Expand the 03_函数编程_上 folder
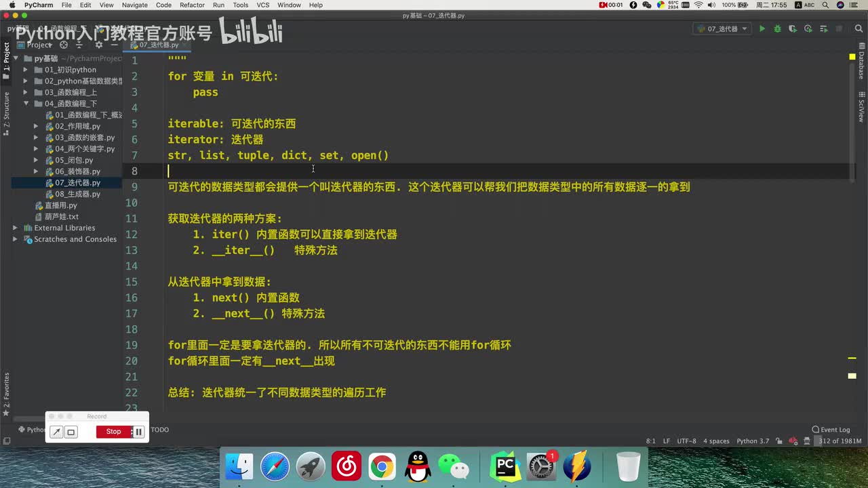This screenshot has height=488, width=868. pyautogui.click(x=26, y=92)
